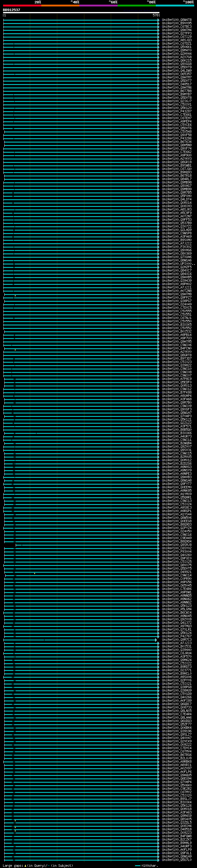Click the UniRef100_Q9FUL1 label
Image resolution: width=197 pixels, height=868 pixels.
(176, 853)
